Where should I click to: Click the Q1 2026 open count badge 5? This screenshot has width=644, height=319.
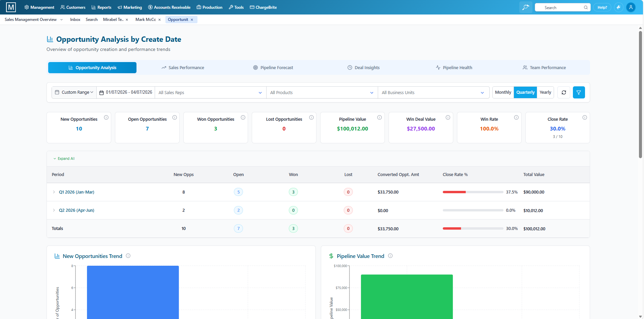(x=238, y=192)
